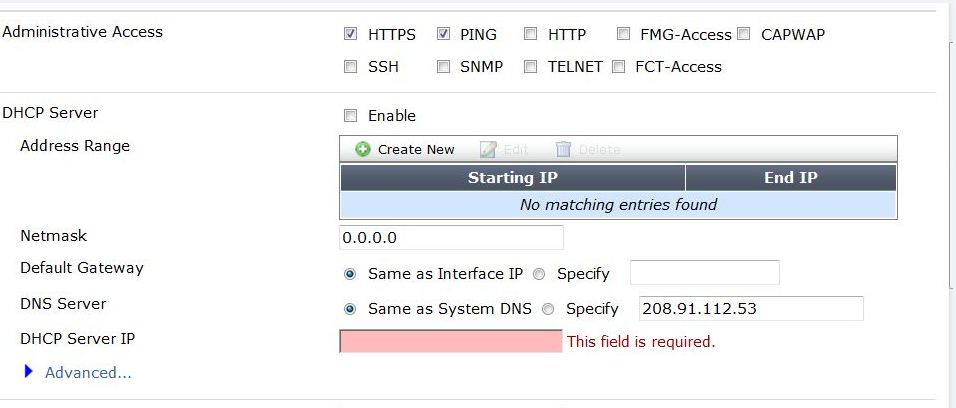956x408 pixels.
Task: Click the green Create New plus icon
Action: 363,149
